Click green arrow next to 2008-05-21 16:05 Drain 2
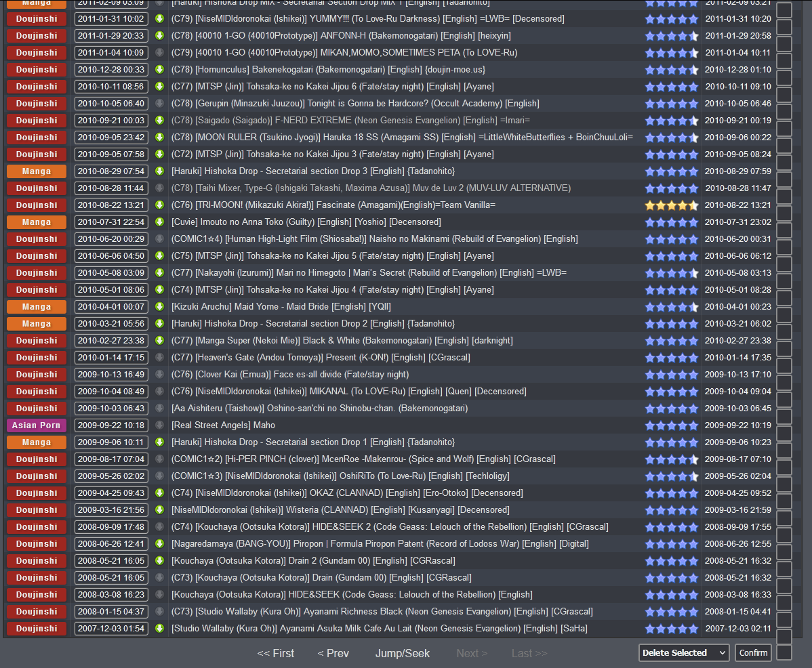This screenshot has width=812, height=668. (159, 561)
